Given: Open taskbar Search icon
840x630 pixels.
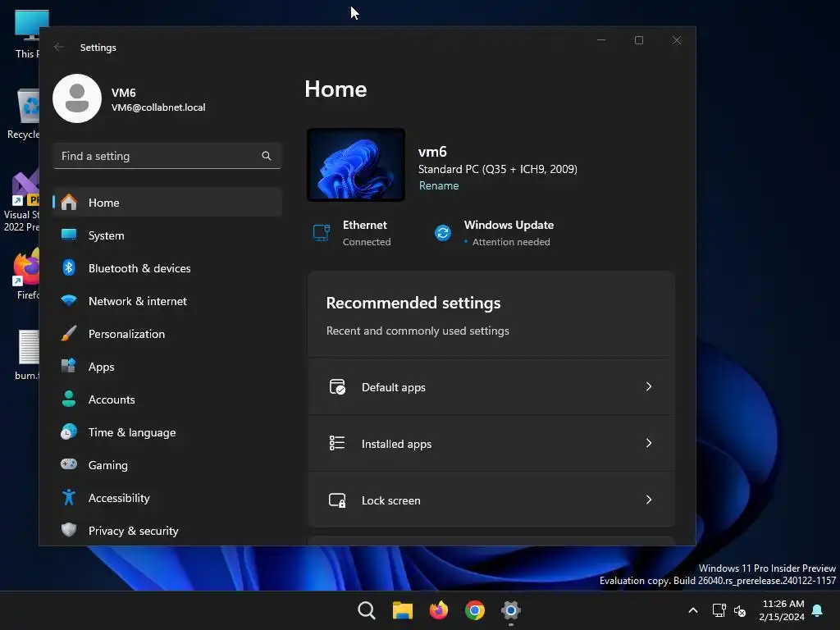Looking at the screenshot, I should (x=367, y=610).
